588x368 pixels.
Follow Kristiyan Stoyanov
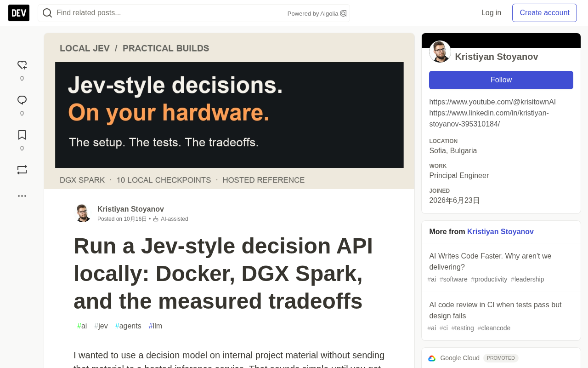tap(501, 80)
